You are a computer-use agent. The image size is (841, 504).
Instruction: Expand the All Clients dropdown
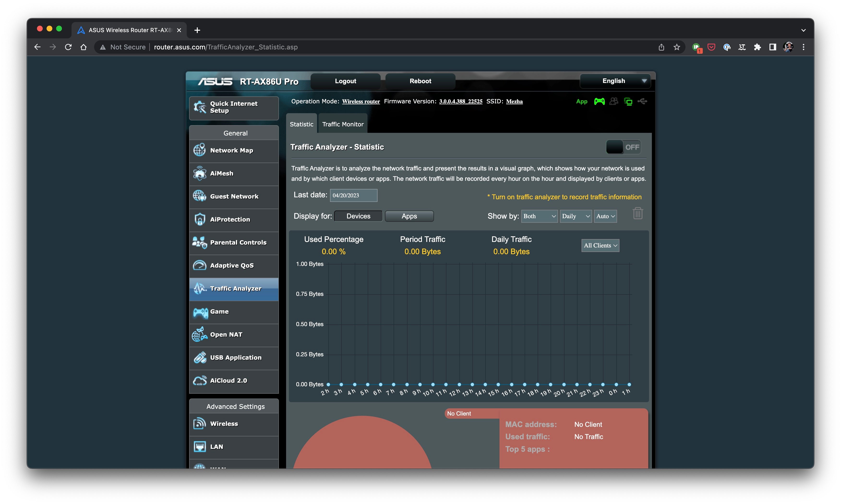click(600, 245)
